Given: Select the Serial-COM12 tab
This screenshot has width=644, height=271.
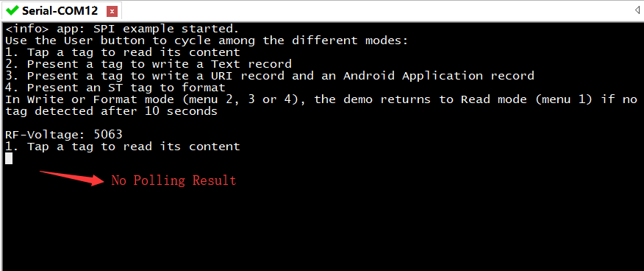Looking at the screenshot, I should [61, 10].
